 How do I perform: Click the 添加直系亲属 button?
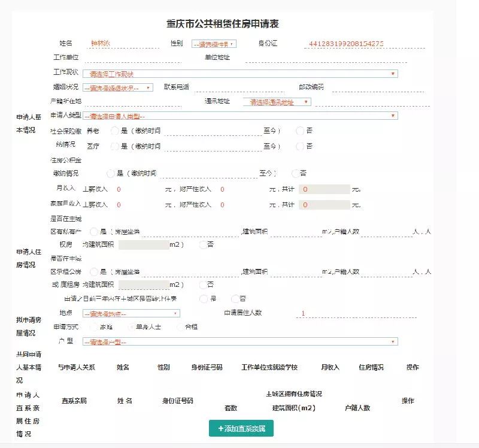[241, 428]
